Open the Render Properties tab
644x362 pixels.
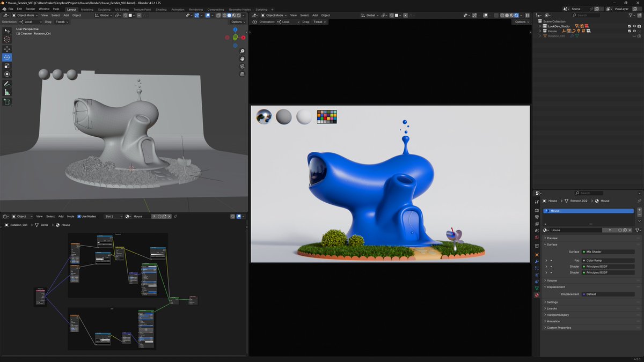(x=536, y=210)
